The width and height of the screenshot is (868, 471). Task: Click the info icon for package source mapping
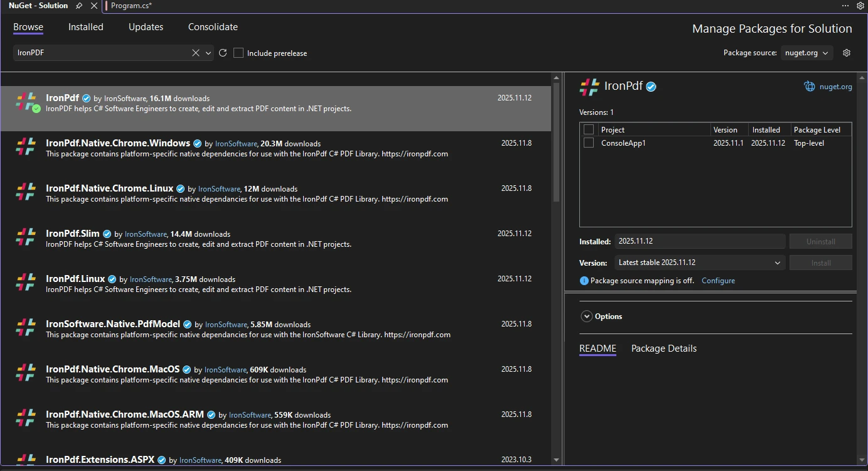(x=584, y=281)
